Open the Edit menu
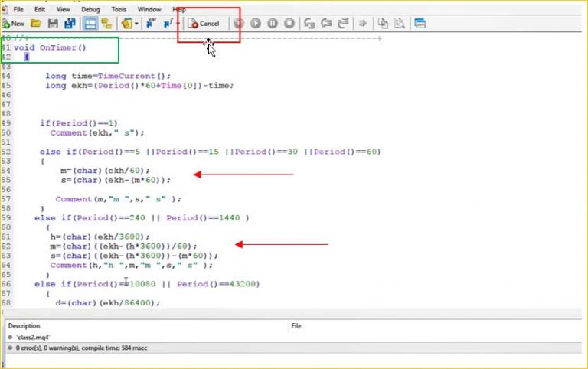The height and width of the screenshot is (369, 588). pyautogui.click(x=40, y=9)
